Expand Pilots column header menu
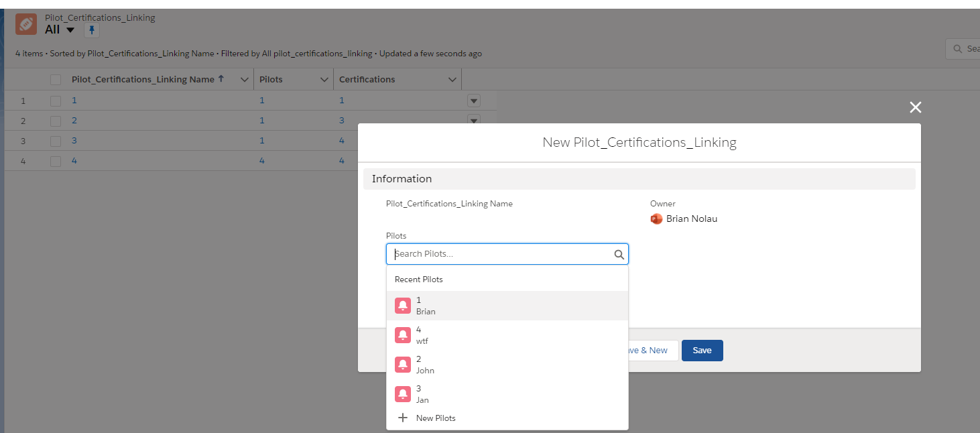The width and height of the screenshot is (980, 433). 324,80
